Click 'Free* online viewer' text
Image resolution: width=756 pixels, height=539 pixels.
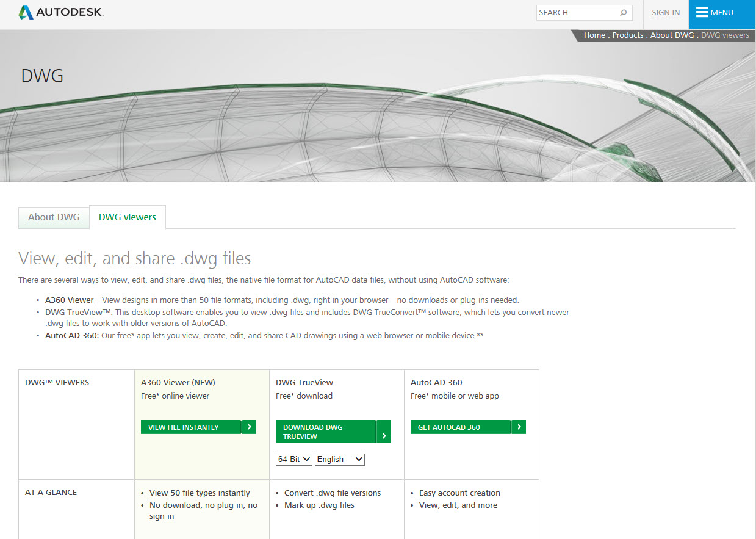175,396
